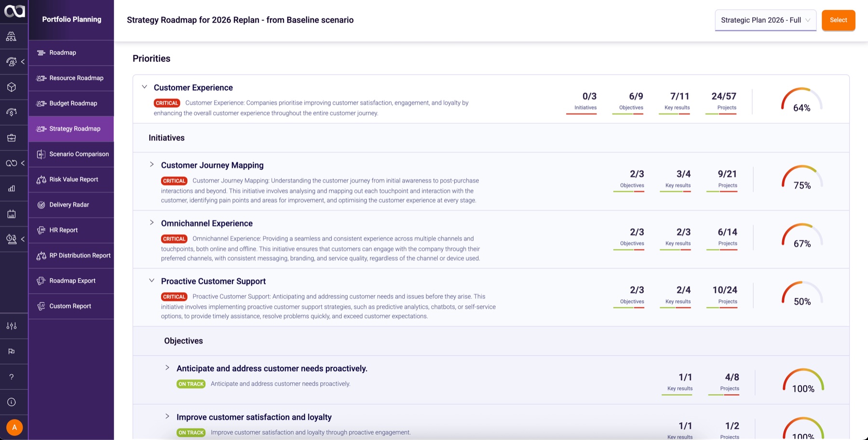This screenshot has height=440, width=868.
Task: Click the dollar cycle icon in the left rail
Action: pos(11,112)
